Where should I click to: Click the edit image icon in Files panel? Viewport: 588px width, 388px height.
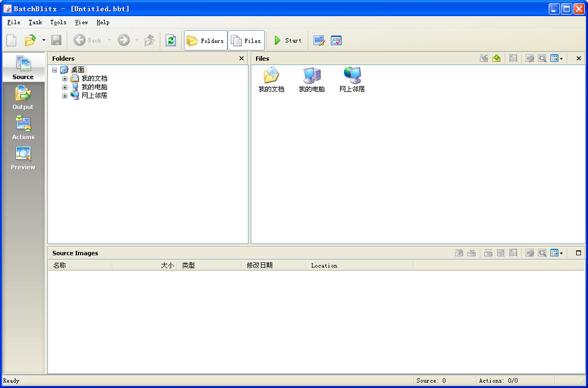[x=530, y=59]
